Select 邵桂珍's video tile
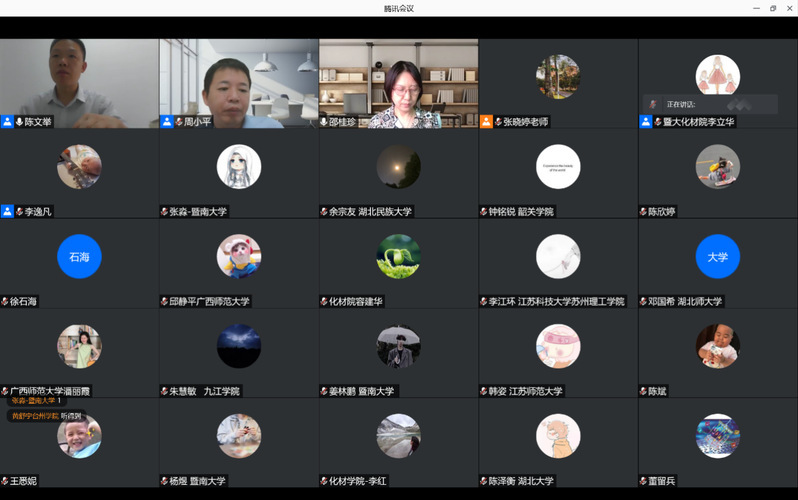This screenshot has width=798, height=500. pyautogui.click(x=398, y=80)
